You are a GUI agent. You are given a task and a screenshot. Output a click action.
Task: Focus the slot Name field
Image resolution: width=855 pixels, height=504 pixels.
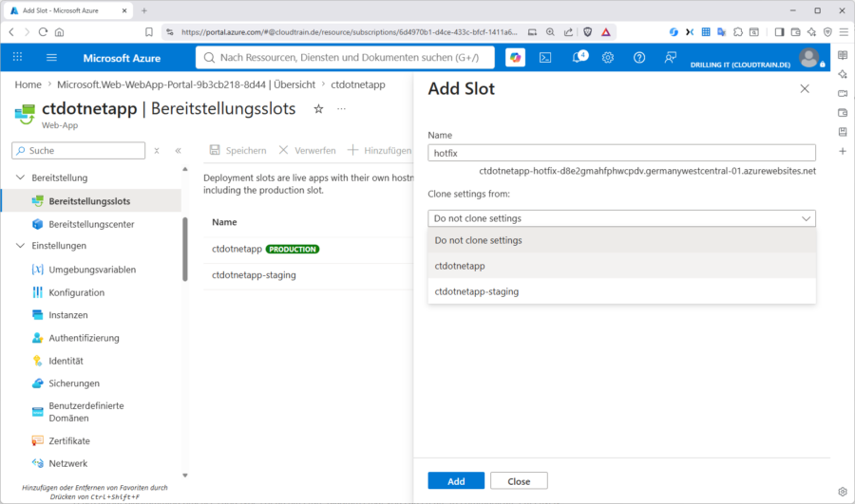click(621, 153)
